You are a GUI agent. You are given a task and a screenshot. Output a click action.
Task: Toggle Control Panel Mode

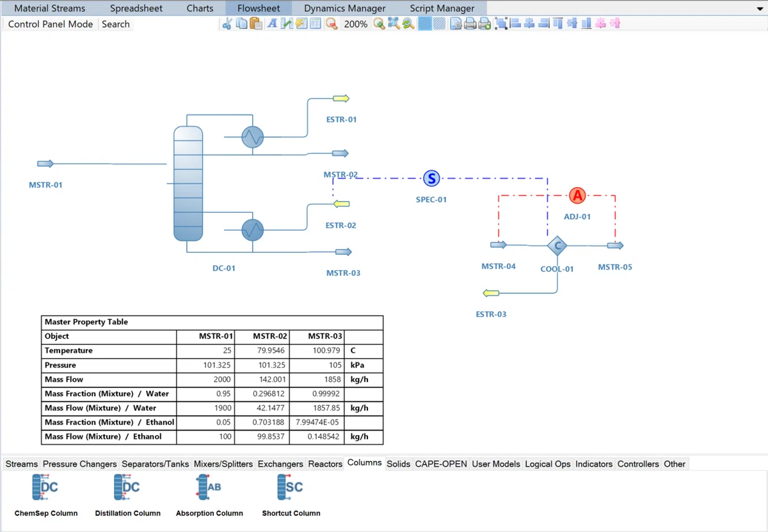click(51, 24)
